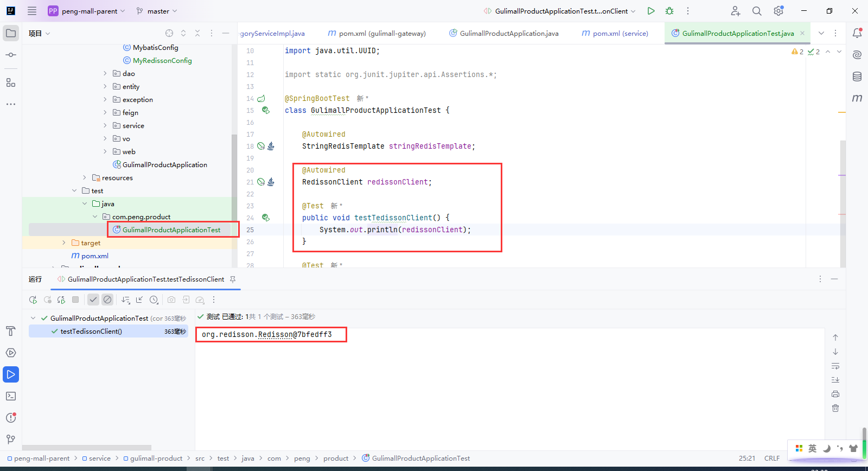Open the peng-mall-parent project dropdown
Screen dimensions: 868x471
(87, 11)
